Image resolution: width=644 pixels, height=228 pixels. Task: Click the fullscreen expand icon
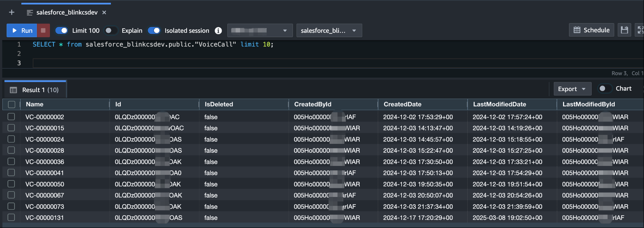coord(640,30)
